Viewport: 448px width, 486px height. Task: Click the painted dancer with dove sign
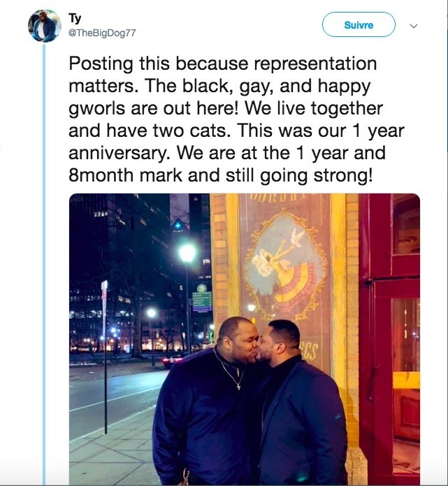(285, 267)
